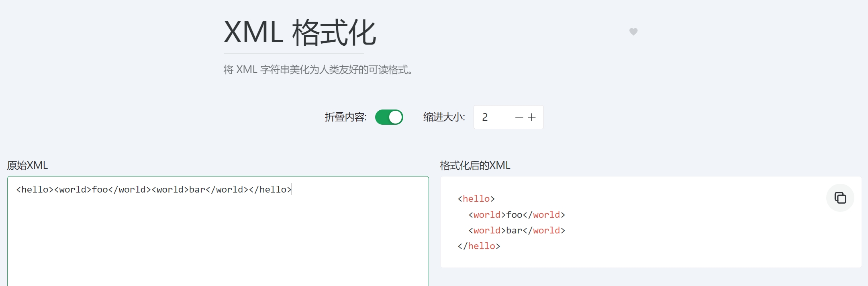Click the 格式化后的XML label
Screen dimensions: 868x286
475,165
